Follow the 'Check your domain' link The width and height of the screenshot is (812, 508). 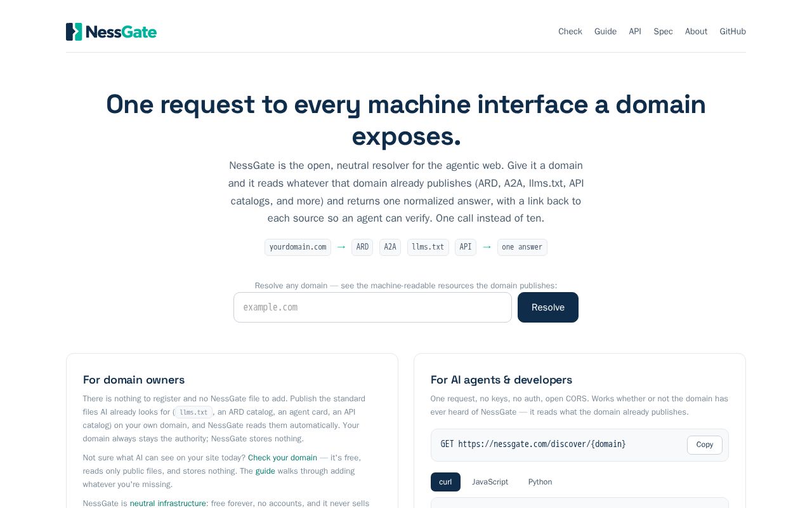coord(282,458)
